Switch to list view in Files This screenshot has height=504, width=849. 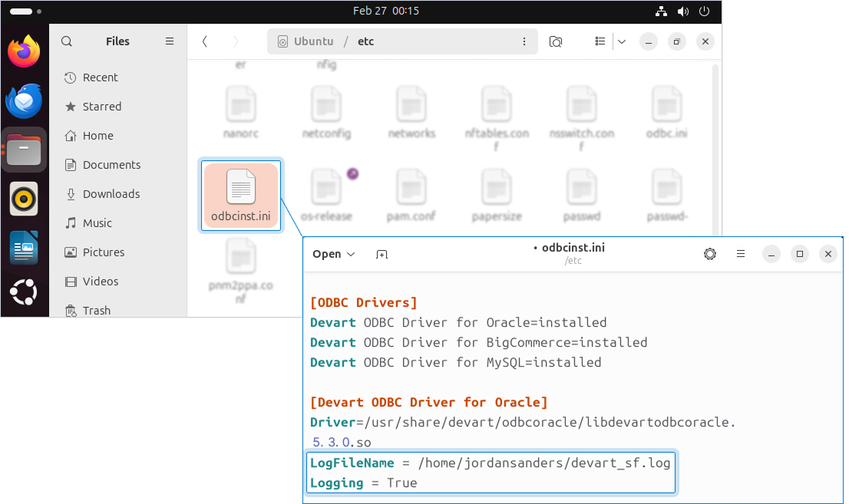[x=600, y=41]
